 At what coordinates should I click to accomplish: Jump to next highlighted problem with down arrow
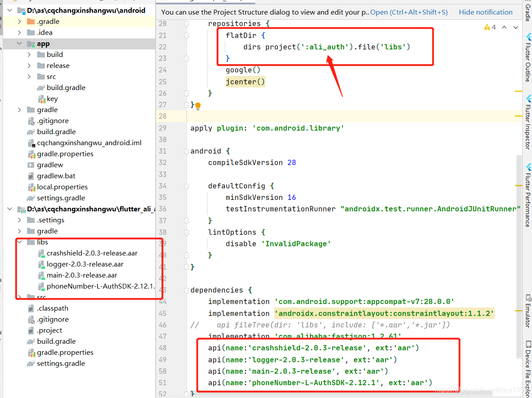(x=515, y=27)
